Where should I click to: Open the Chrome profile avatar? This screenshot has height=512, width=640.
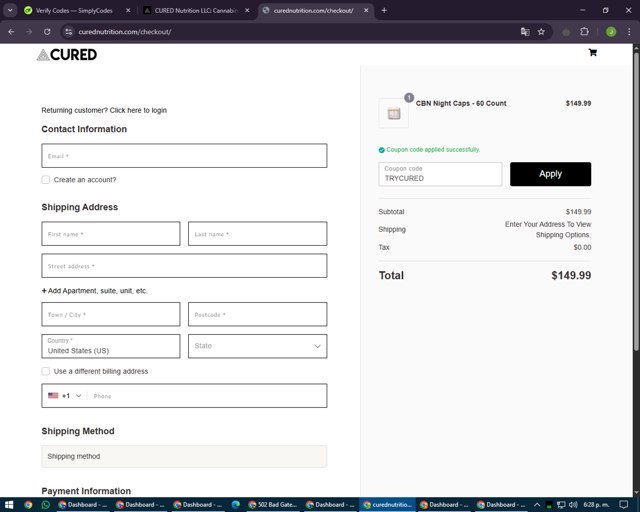pos(611,32)
